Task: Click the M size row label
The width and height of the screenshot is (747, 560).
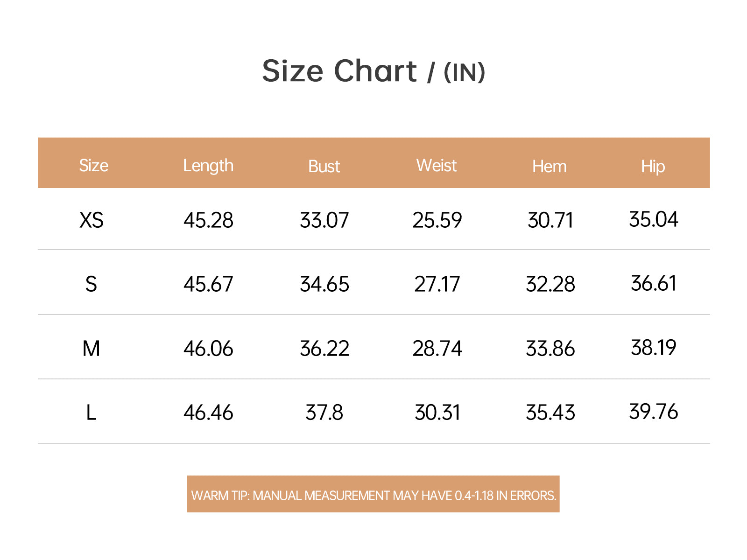Action: [91, 349]
